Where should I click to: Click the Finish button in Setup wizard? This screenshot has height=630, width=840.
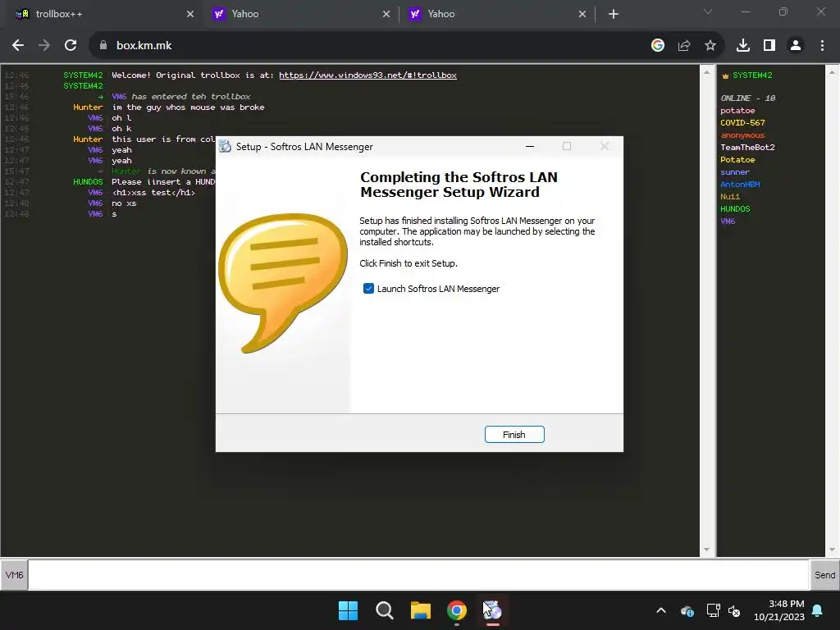click(x=514, y=435)
